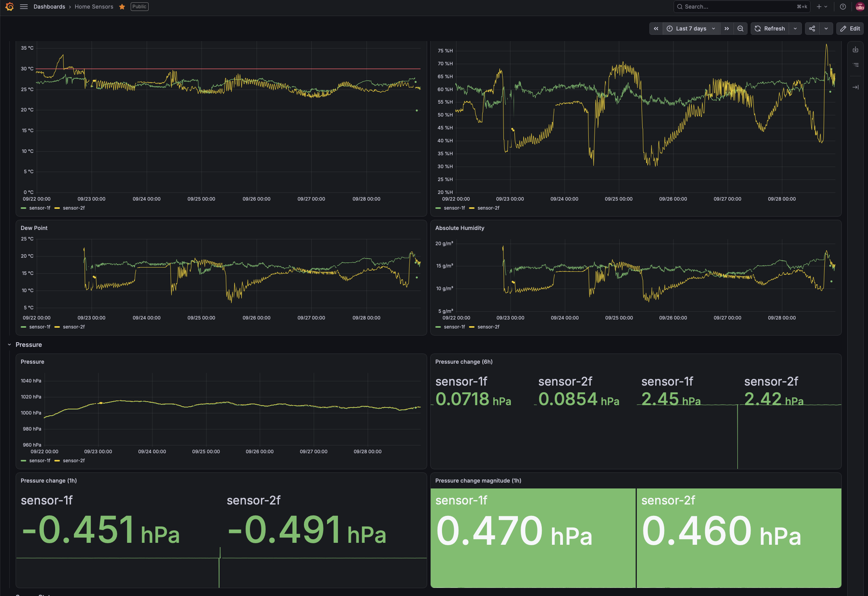Open the user profile avatar
Viewport: 868px width, 596px height.
tap(860, 7)
